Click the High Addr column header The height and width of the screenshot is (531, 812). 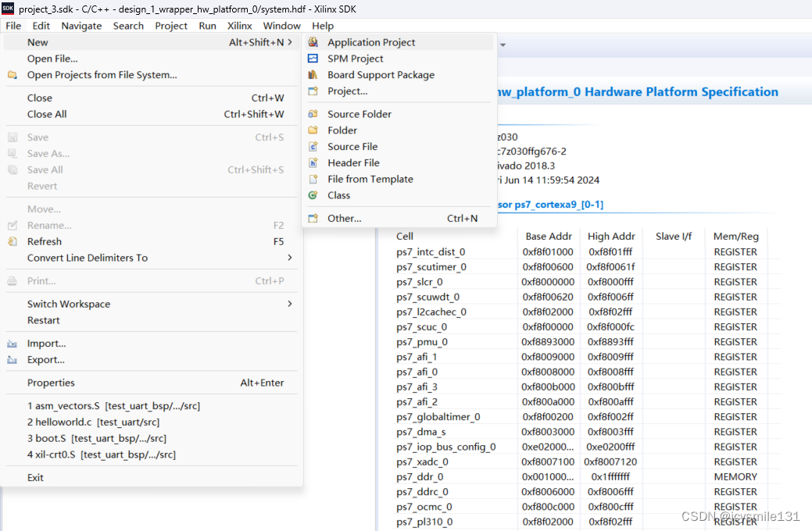point(611,237)
